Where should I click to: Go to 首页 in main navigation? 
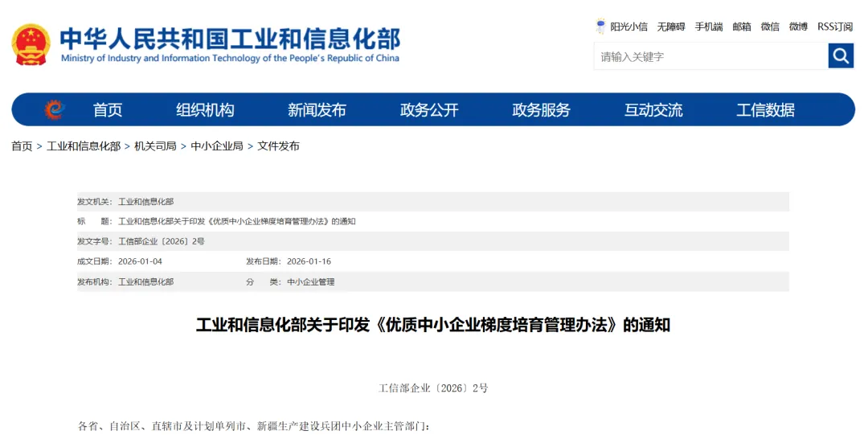click(108, 109)
